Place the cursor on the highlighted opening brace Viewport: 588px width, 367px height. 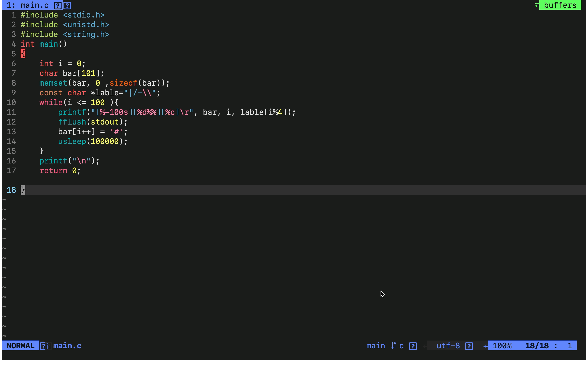(23, 54)
